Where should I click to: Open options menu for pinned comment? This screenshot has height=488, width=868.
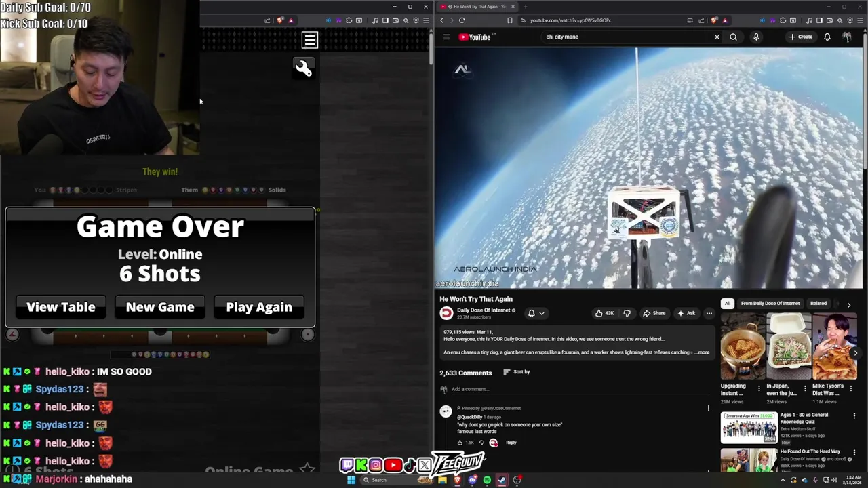tap(709, 408)
